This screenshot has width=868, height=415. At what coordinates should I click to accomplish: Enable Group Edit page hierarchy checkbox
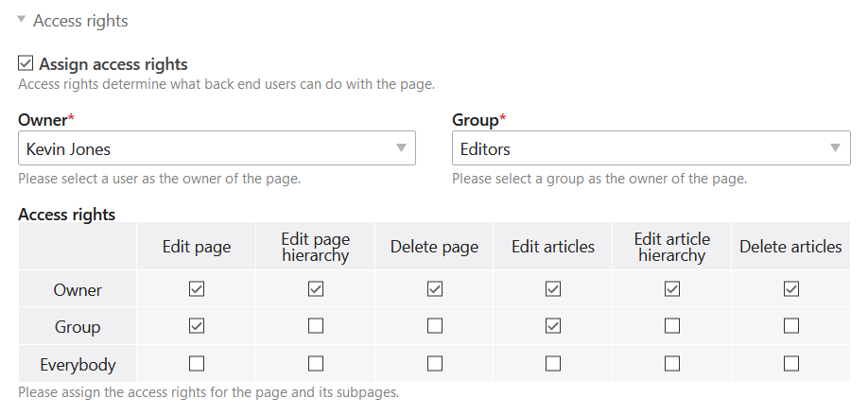pos(316,326)
